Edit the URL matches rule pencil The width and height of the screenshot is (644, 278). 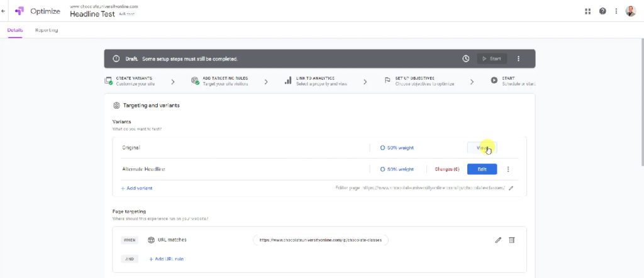click(498, 240)
